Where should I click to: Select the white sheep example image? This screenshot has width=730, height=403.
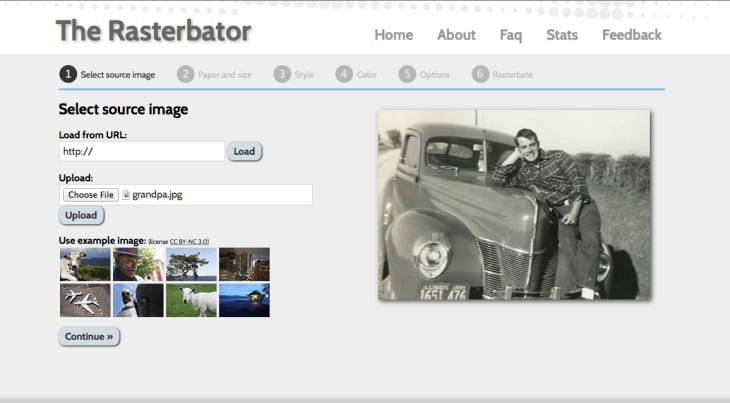(x=191, y=301)
